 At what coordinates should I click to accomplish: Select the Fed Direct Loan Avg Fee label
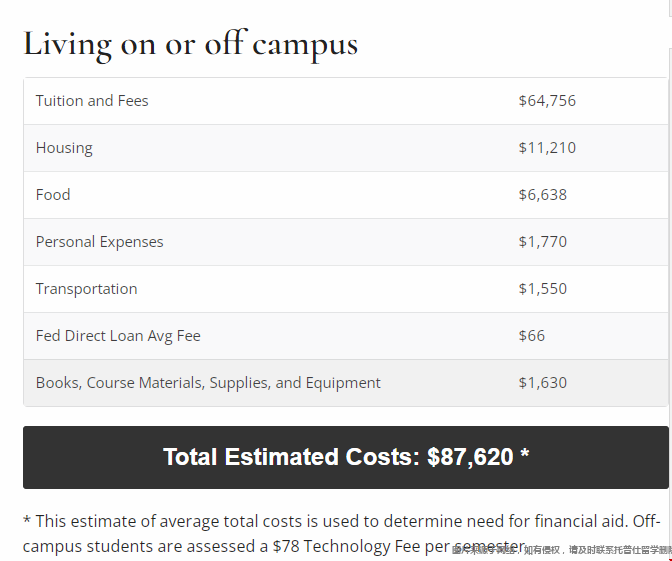pyautogui.click(x=118, y=336)
